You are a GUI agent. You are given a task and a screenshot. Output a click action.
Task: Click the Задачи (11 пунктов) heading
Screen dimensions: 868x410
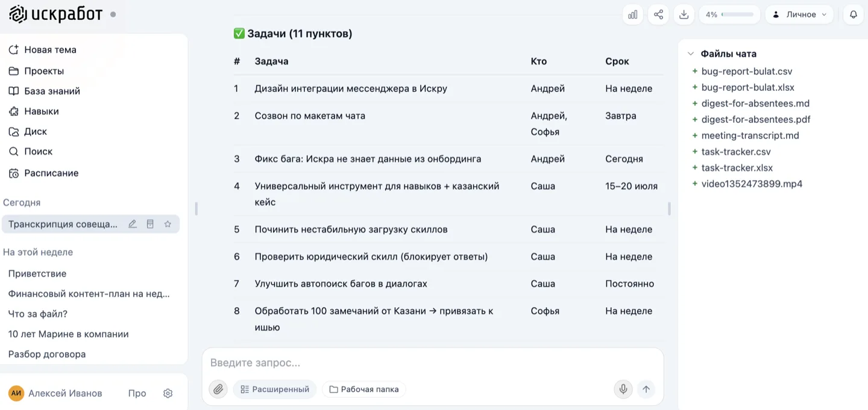pyautogui.click(x=293, y=34)
